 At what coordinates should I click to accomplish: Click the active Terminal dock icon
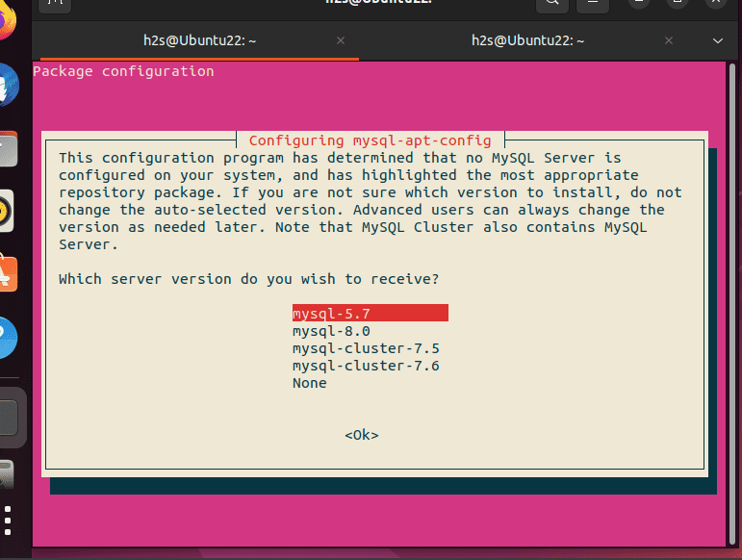tap(8, 418)
